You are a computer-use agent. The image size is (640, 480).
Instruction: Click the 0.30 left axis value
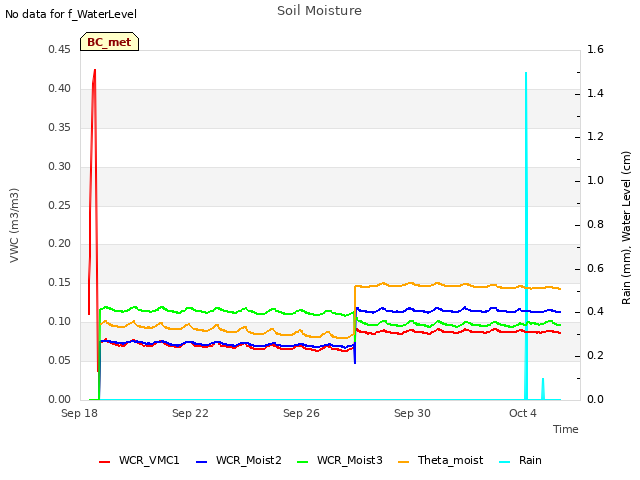click(59, 167)
